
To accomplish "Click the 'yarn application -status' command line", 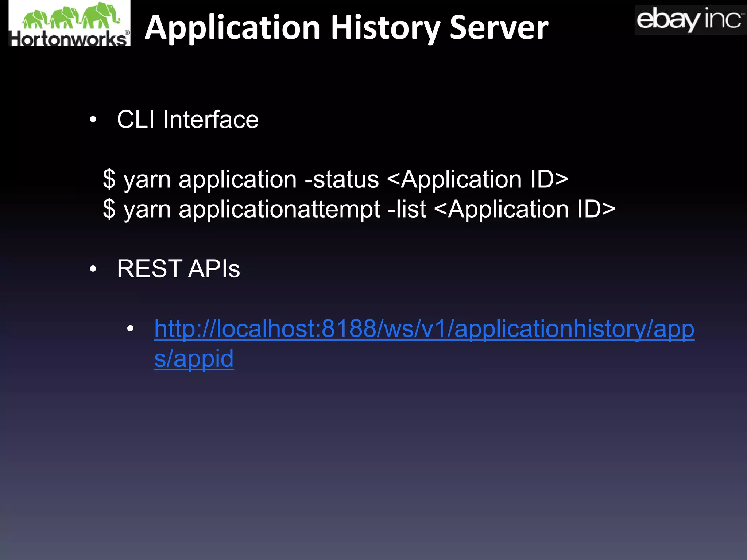I will (x=336, y=179).
